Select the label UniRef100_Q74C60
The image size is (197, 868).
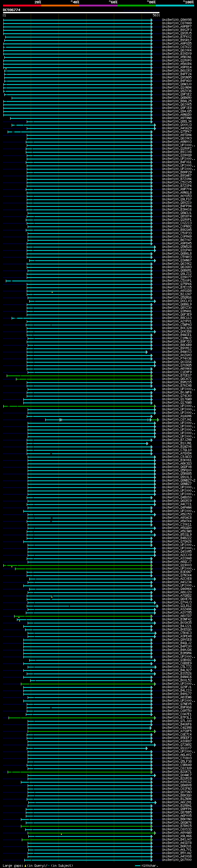[x=177, y=396]
